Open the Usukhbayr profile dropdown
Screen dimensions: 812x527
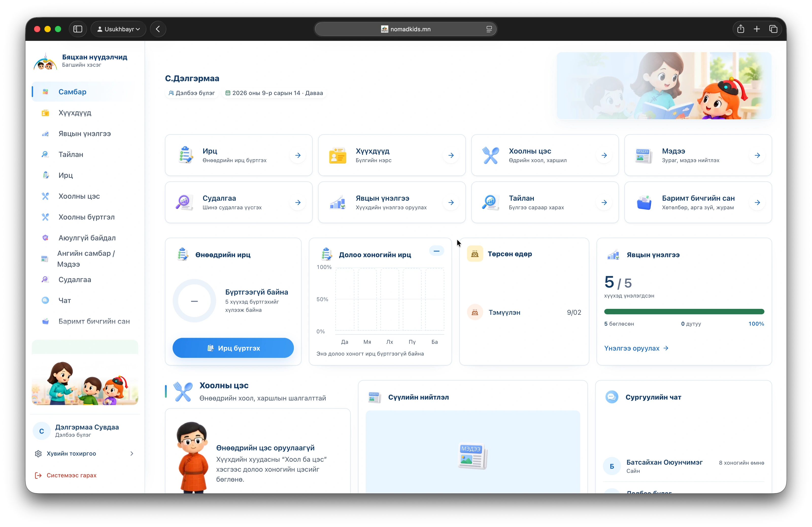119,29
